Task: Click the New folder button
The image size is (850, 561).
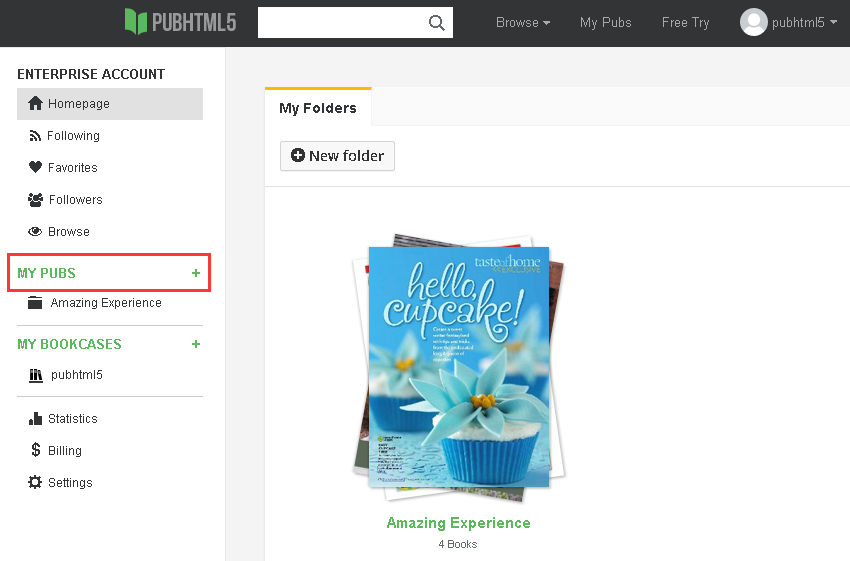Action: [x=337, y=156]
